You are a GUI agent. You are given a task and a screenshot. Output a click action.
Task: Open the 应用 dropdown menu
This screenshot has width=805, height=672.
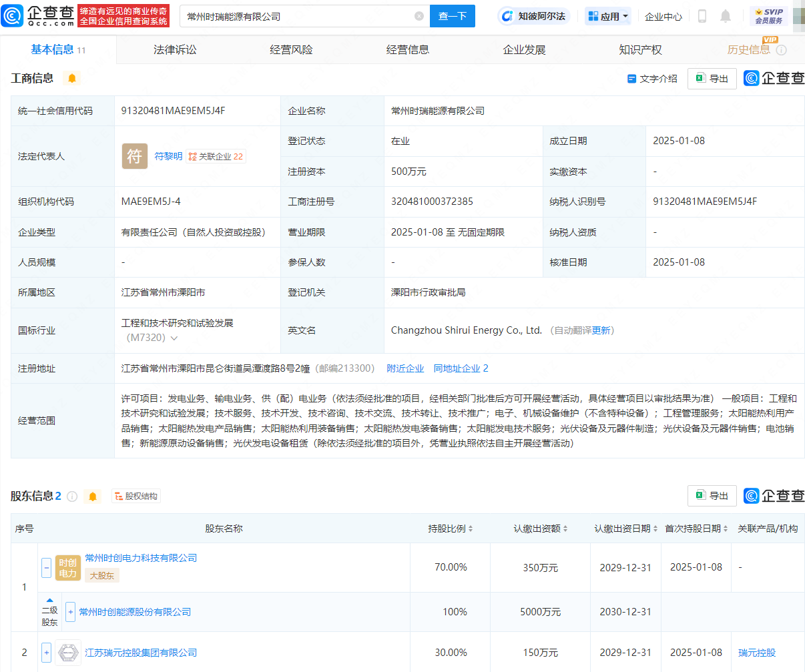[607, 16]
